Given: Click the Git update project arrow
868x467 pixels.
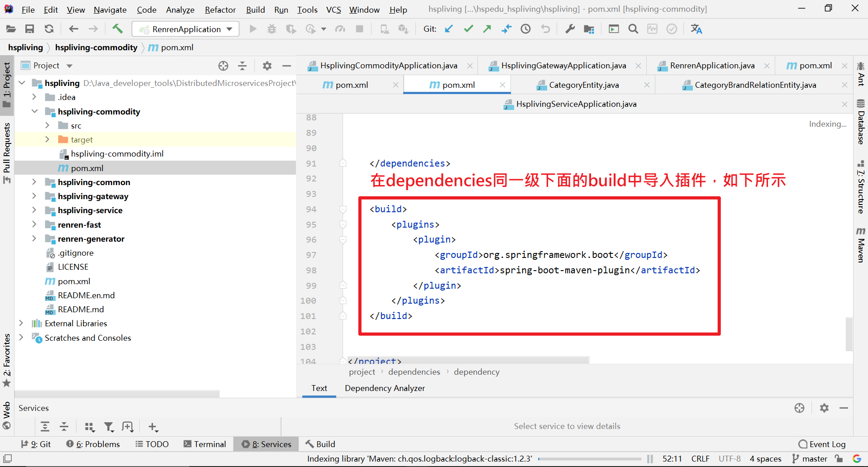Looking at the screenshot, I should click(x=448, y=29).
